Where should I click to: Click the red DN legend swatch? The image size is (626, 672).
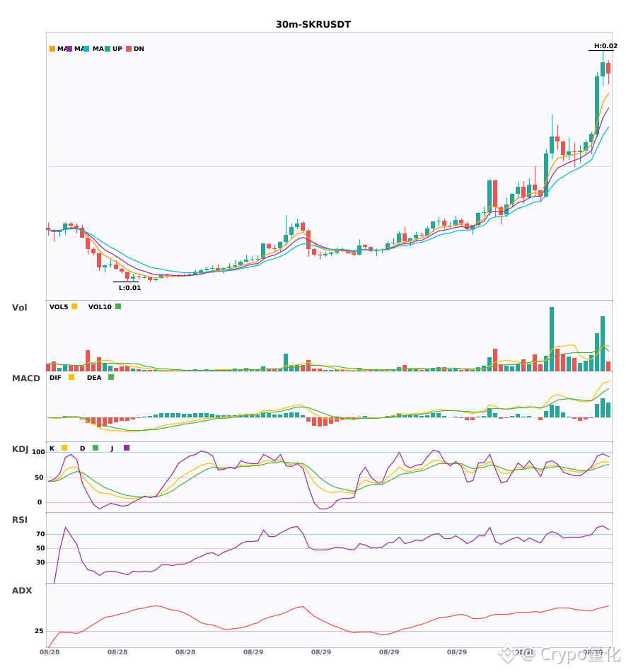129,49
